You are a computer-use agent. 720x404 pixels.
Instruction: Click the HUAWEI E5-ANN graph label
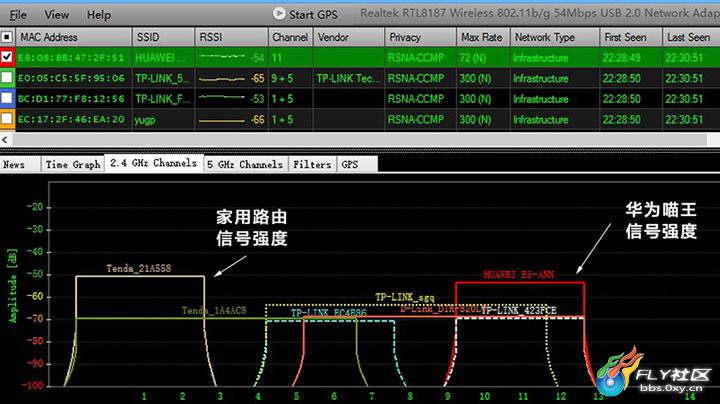[519, 275]
